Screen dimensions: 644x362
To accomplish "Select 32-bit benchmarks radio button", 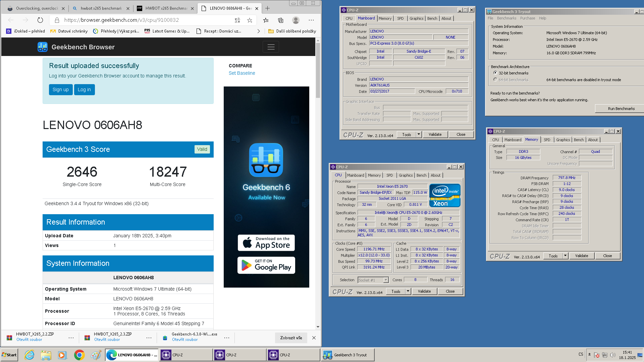I will (x=495, y=73).
